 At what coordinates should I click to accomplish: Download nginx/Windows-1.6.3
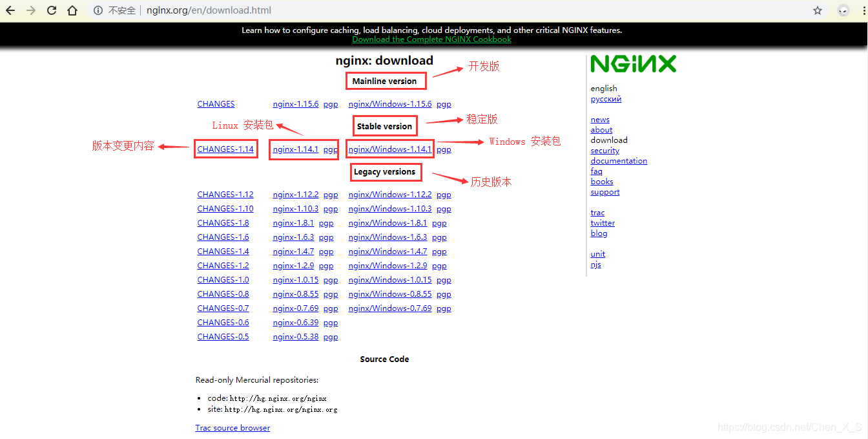click(387, 237)
